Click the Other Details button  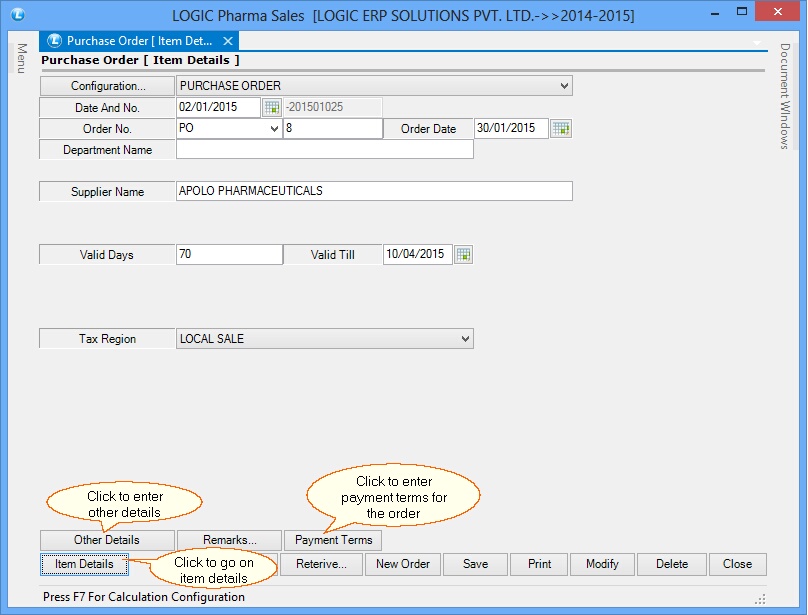pyautogui.click(x=107, y=540)
